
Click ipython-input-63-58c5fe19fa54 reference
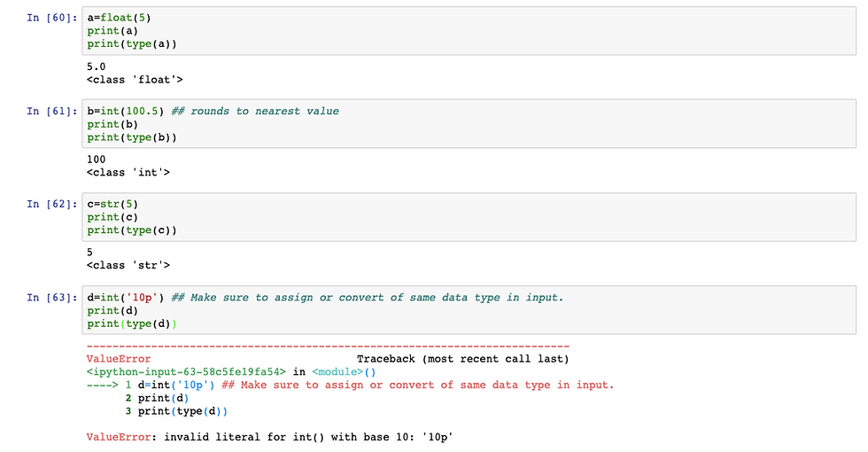click(x=187, y=372)
